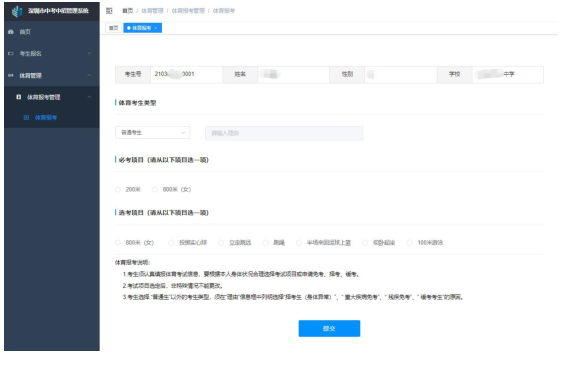Collapse the 体育报考管理 submenu chevron
Screen dimensions: 563x366
point(89,97)
